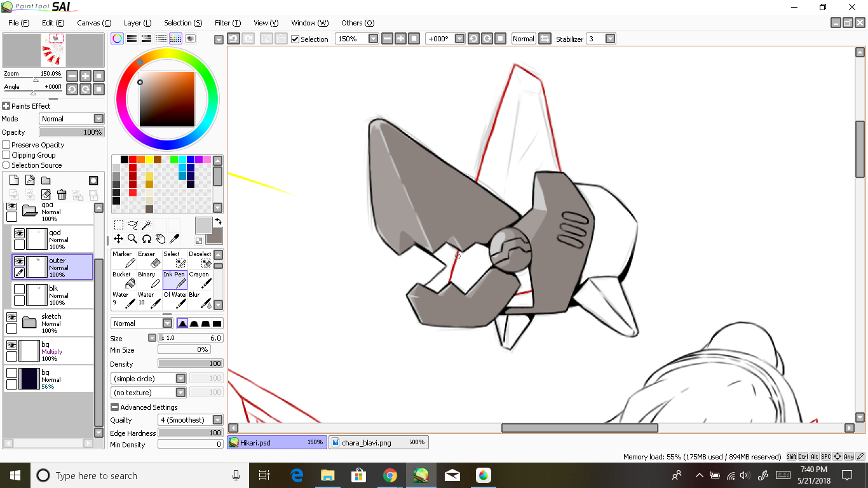This screenshot has height=488, width=868.
Task: Uncheck the Selection checkbox in toolbar
Action: [x=295, y=39]
